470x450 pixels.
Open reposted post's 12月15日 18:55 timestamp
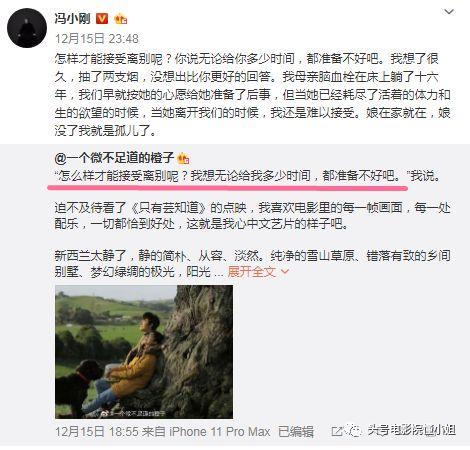96,432
